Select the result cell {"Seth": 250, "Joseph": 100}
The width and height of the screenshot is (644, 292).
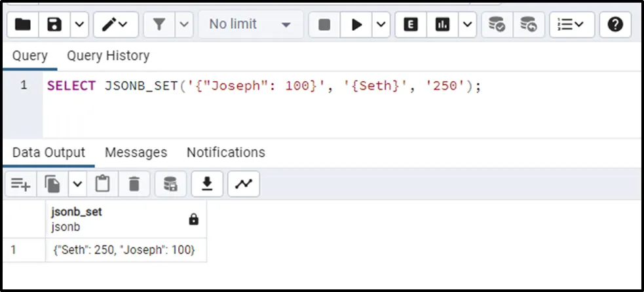(126, 249)
